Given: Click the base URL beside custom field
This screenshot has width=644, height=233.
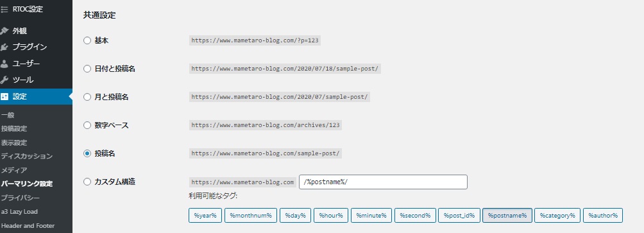Looking at the screenshot, I should coord(242,182).
